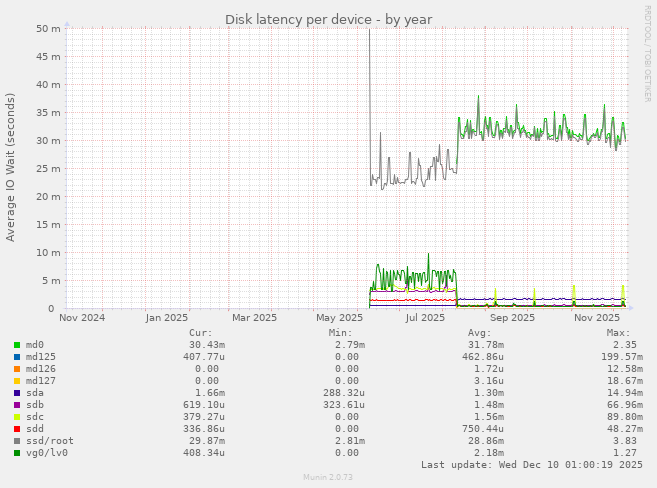Click the md125 blue legend color swatch
Image resolution: width=657 pixels, height=488 pixels.
pos(17,357)
